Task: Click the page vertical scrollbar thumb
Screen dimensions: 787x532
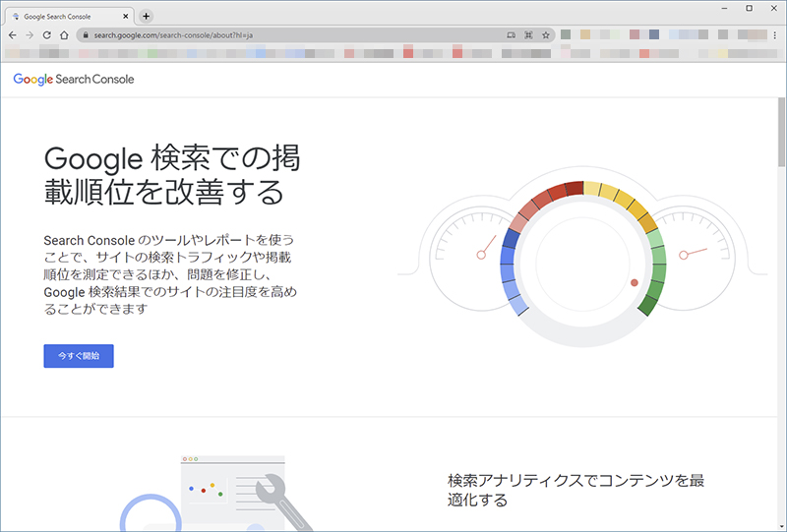Action: (781, 132)
